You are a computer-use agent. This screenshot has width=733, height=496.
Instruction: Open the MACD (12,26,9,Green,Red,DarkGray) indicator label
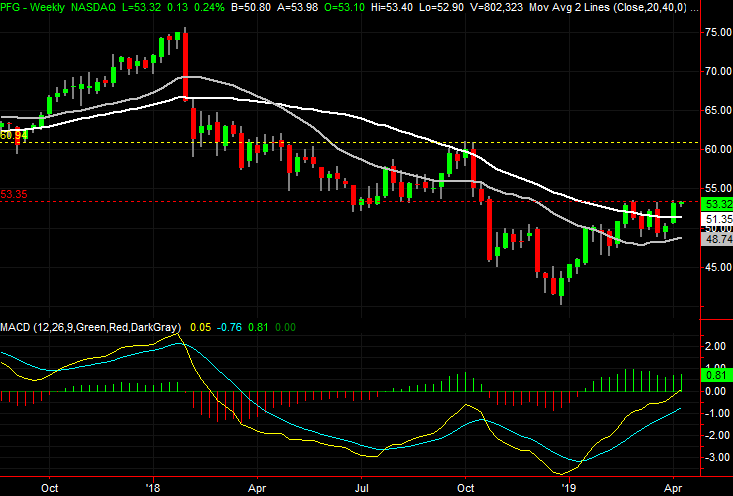(90, 327)
